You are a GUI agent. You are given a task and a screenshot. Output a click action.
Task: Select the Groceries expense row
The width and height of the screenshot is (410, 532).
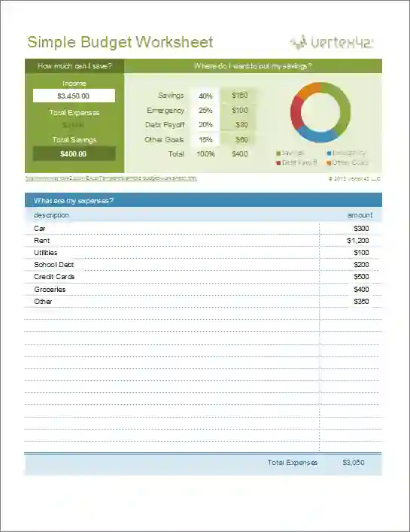(203, 290)
